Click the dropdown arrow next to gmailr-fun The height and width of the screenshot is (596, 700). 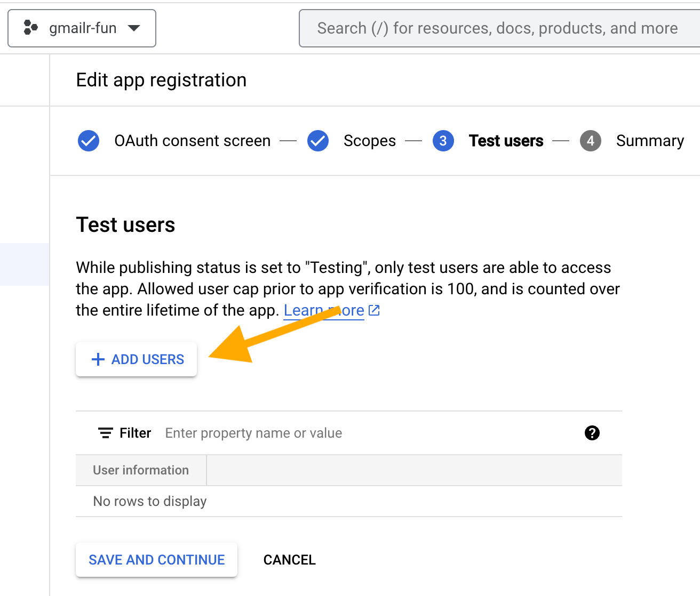tap(135, 28)
